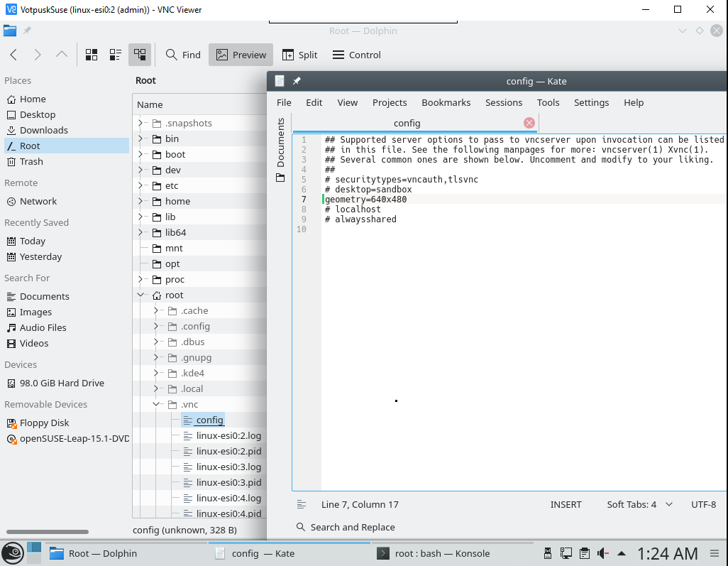Expand the .cache folder
Screen dimensions: 728x566
point(156,310)
